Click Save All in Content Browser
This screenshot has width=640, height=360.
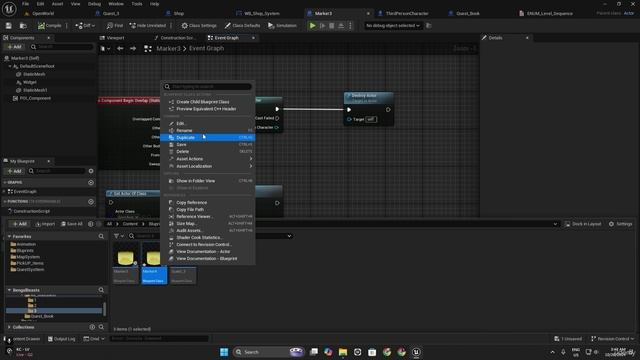[71, 224]
